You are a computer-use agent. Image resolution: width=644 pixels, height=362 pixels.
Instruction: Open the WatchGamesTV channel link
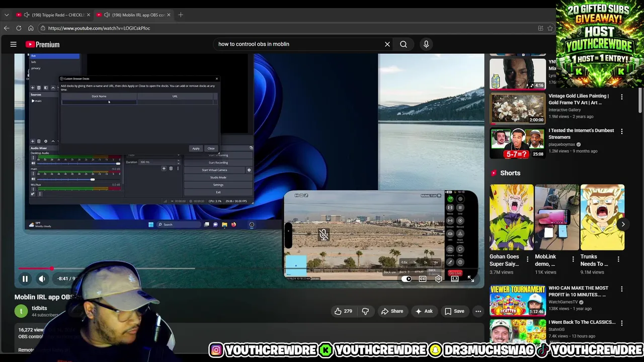(x=562, y=302)
